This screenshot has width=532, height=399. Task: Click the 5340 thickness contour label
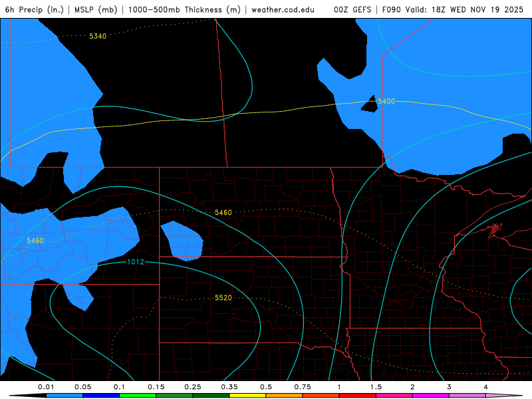(98, 36)
